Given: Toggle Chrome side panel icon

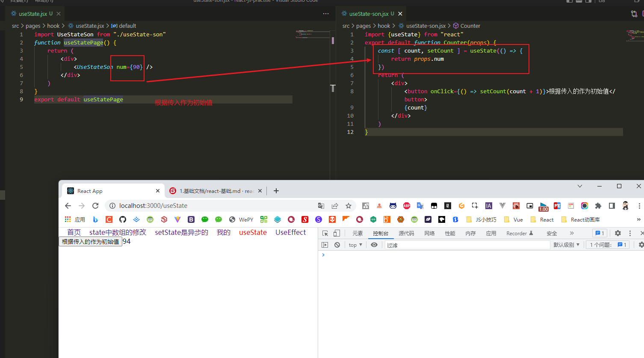Looking at the screenshot, I should pos(612,206).
